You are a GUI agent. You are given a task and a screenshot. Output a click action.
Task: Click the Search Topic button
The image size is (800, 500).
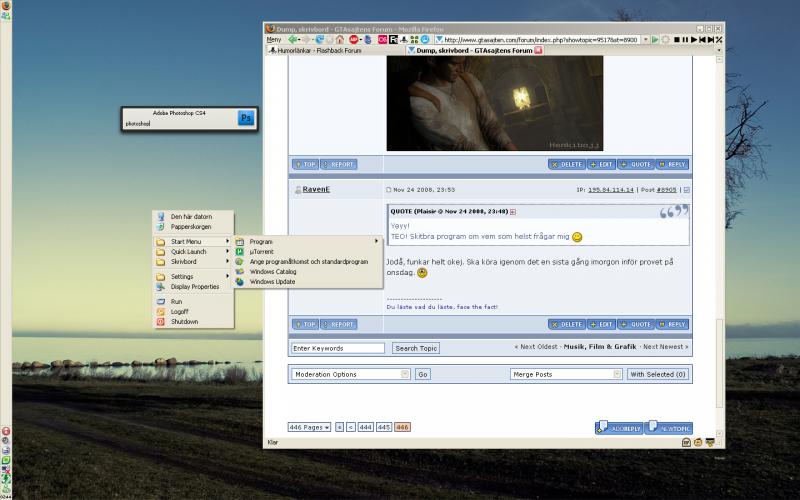point(416,348)
